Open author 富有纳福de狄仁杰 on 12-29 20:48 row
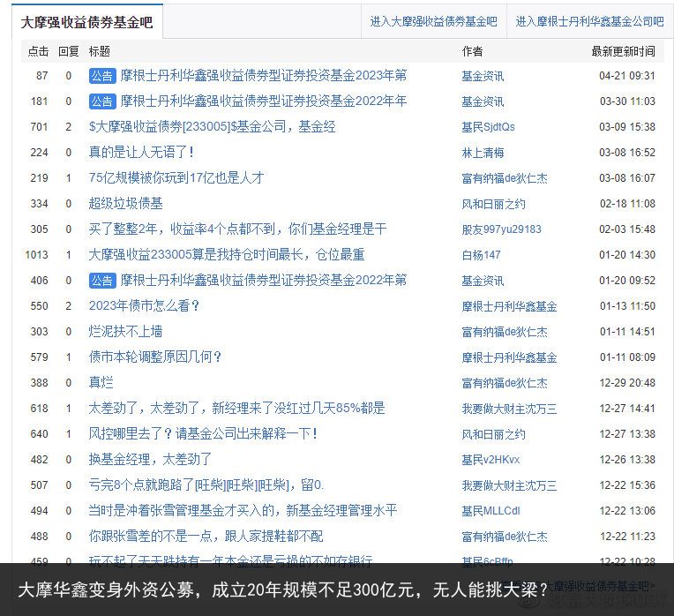Viewport: 674px width, 616px height. [x=505, y=383]
